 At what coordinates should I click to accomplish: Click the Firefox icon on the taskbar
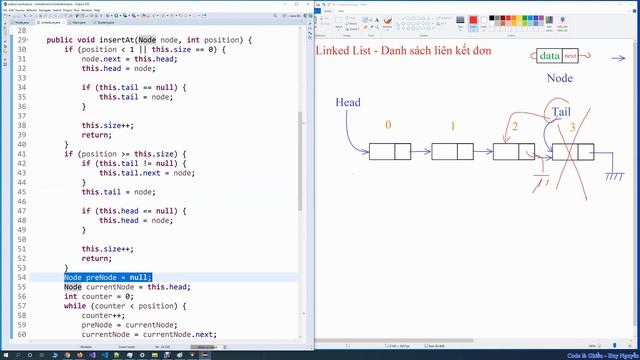80,355
